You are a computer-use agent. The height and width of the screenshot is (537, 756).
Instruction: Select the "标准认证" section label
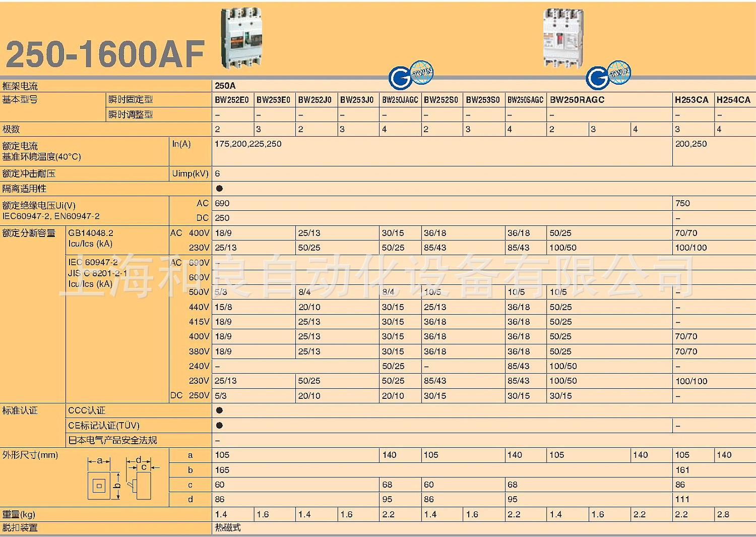point(20,410)
